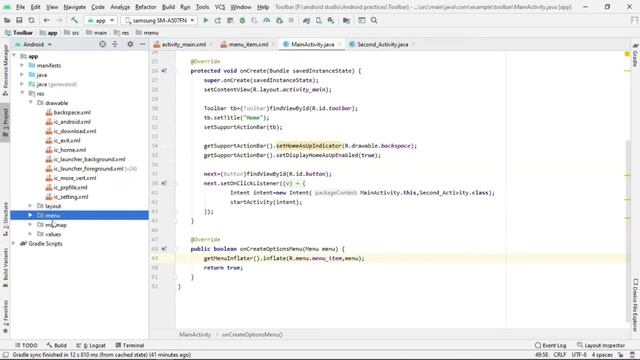Switch to menu_item.xml tab
Viewport: 640px width, 360px height.
247,44
